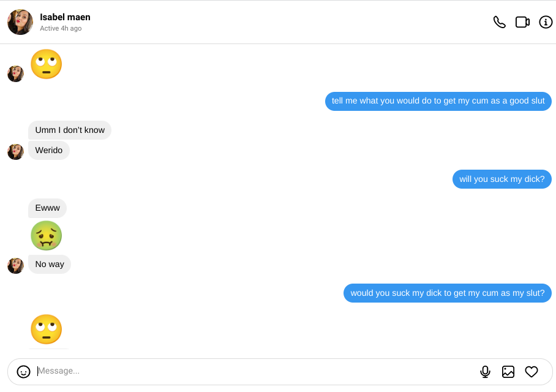Start a video call with the camera icon

pos(522,22)
